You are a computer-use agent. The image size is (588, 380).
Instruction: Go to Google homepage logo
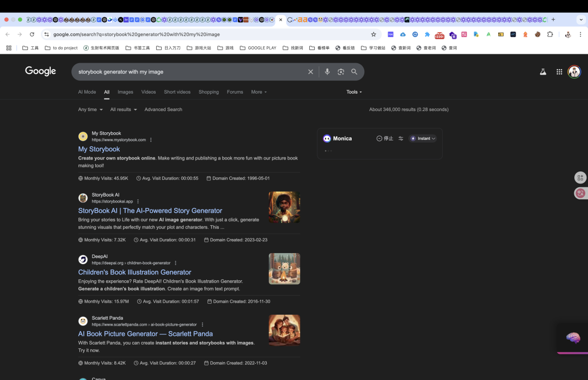pyautogui.click(x=40, y=71)
